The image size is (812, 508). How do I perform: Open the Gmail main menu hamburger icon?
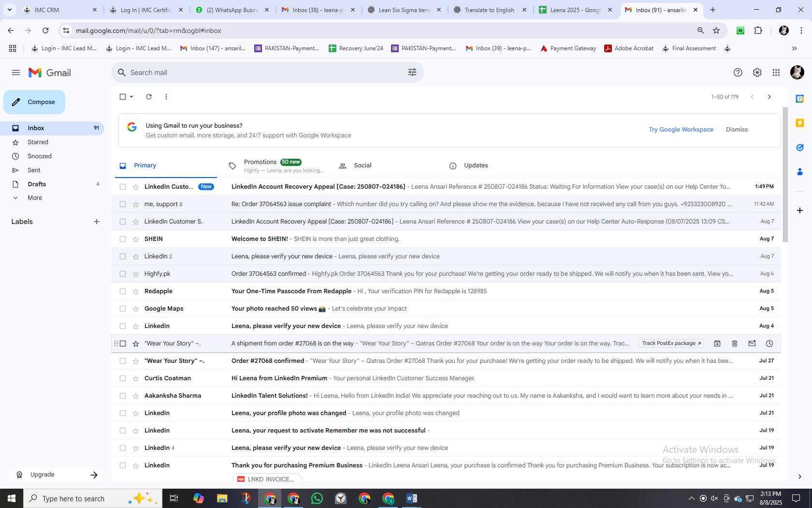click(15, 73)
